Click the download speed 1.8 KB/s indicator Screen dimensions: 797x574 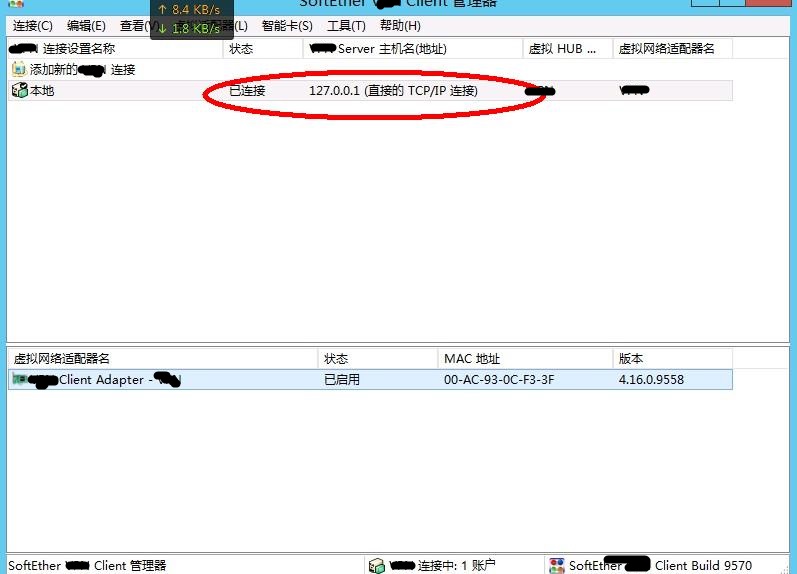[x=189, y=29]
